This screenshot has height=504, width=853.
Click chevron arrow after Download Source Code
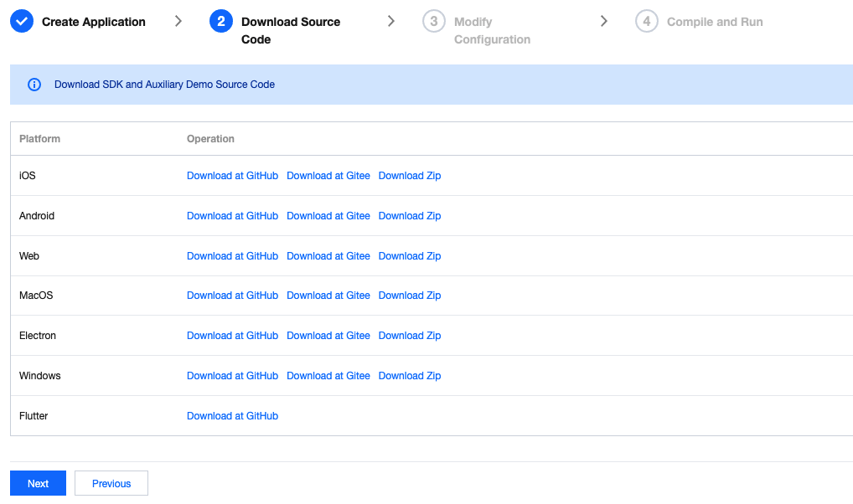point(390,21)
